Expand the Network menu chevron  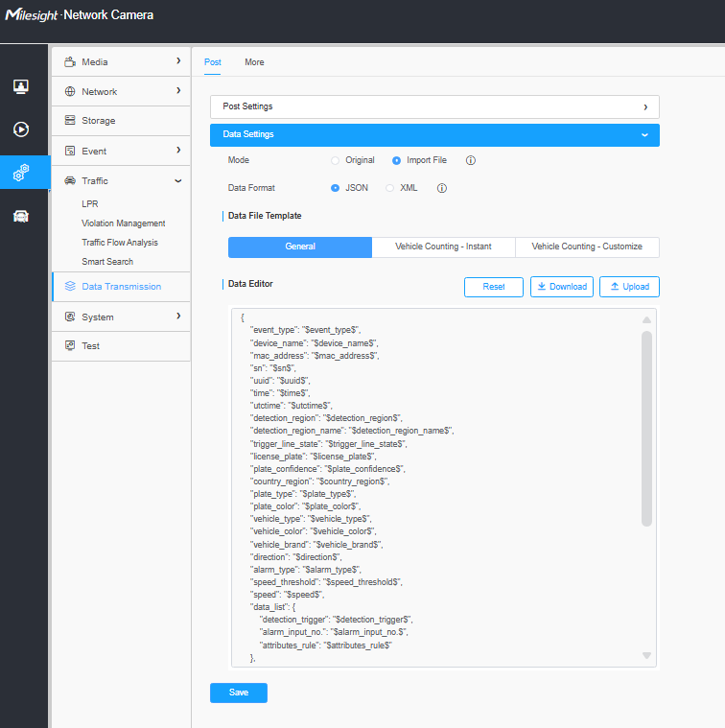coord(178,90)
